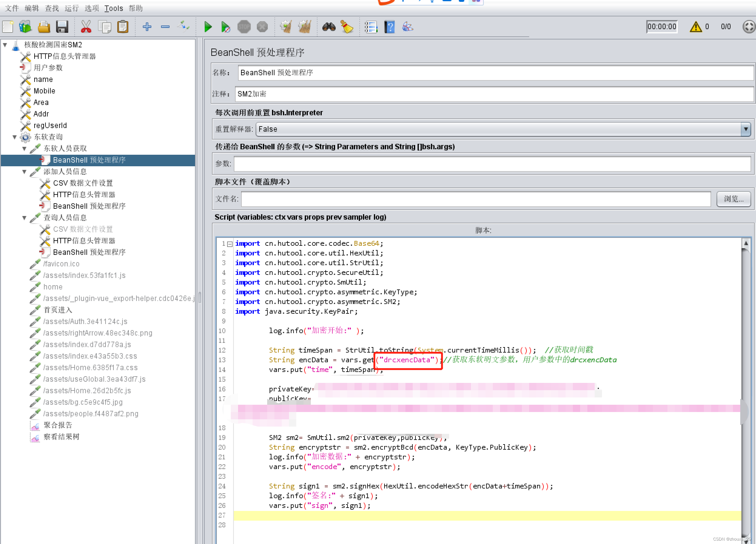The width and height of the screenshot is (756, 544).
Task: Click the Paste clipboard icon
Action: pos(123,27)
